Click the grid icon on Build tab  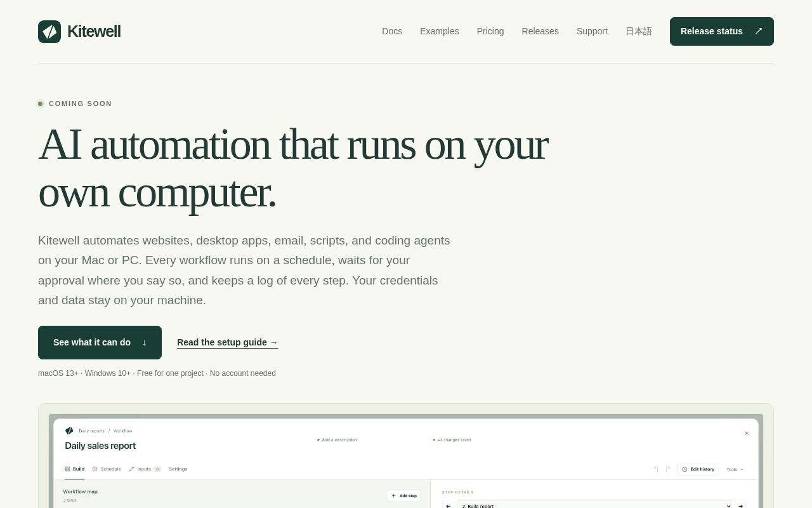click(67, 469)
